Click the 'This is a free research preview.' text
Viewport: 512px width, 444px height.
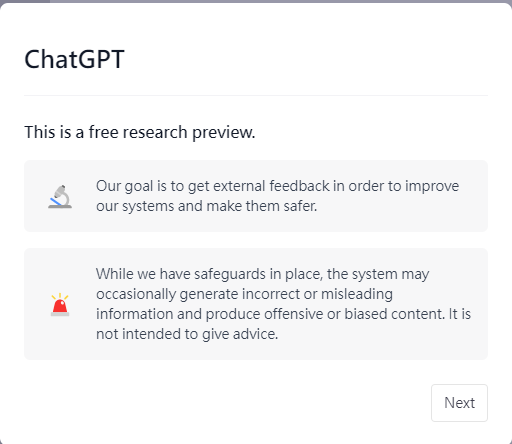point(140,132)
